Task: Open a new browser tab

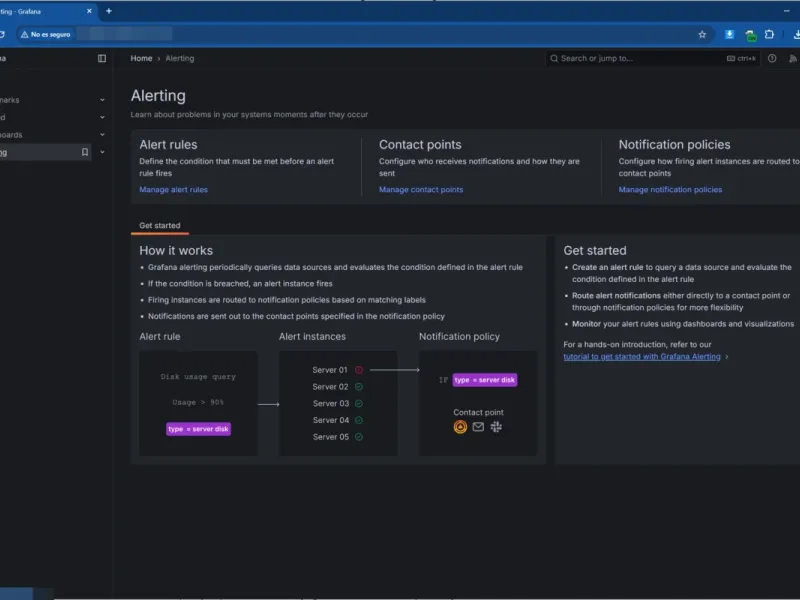Action: (109, 11)
